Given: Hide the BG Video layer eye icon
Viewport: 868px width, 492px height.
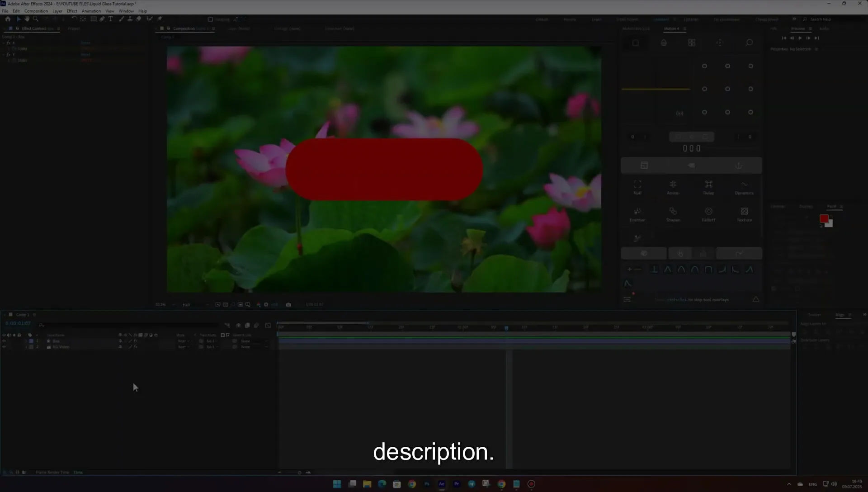Looking at the screenshot, I should tap(4, 347).
